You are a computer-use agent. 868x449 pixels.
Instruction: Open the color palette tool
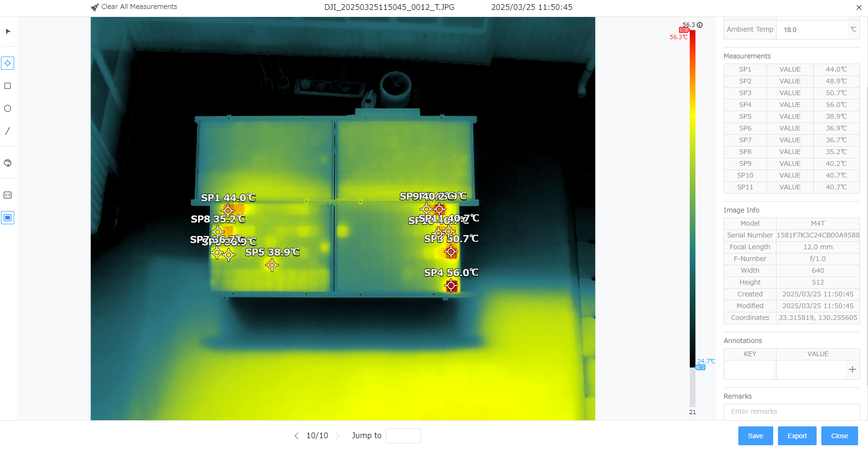[8, 163]
